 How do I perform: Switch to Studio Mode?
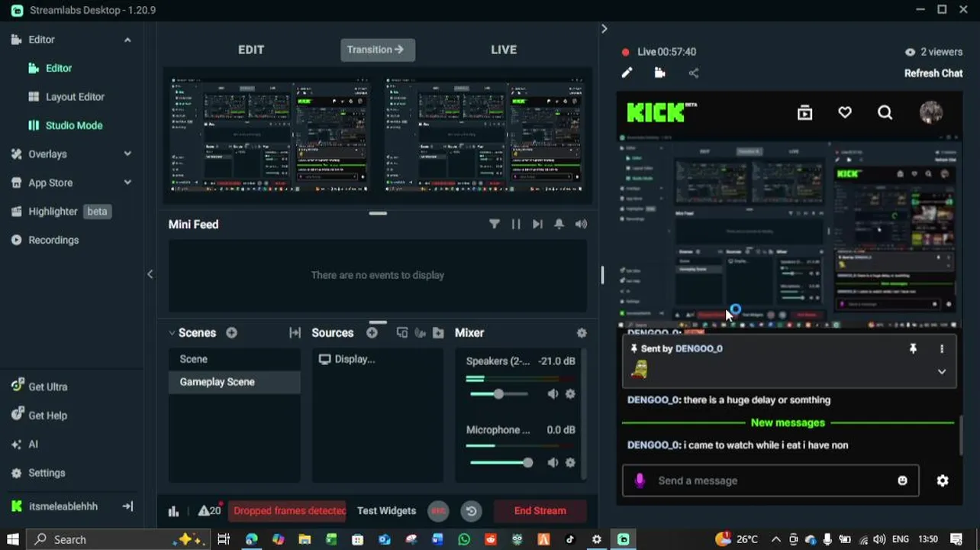point(73,125)
